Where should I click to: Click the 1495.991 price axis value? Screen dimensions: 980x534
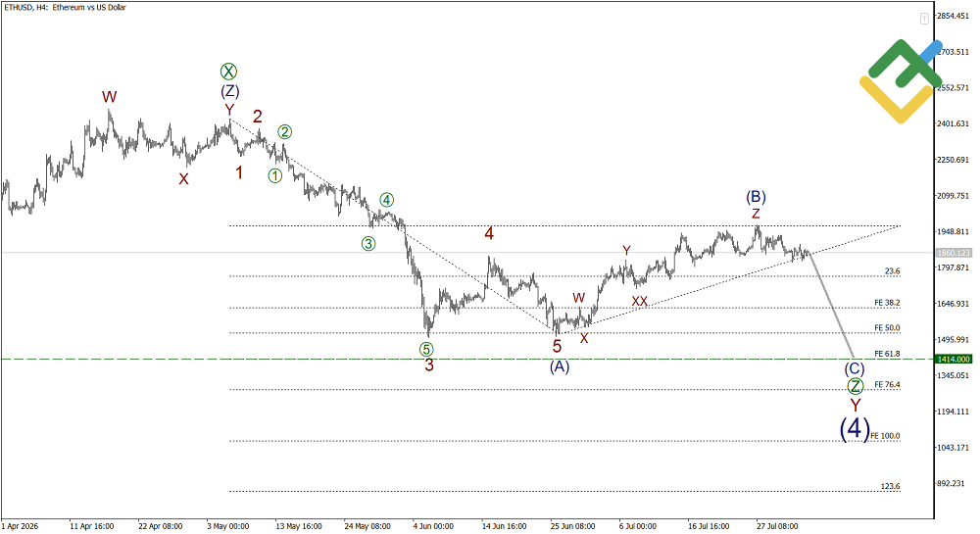pos(953,340)
